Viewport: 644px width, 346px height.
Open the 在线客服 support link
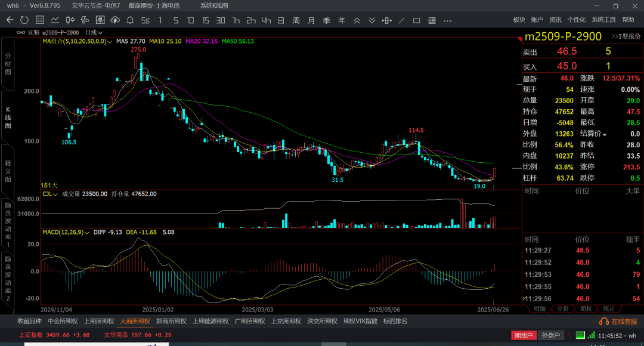click(618, 322)
